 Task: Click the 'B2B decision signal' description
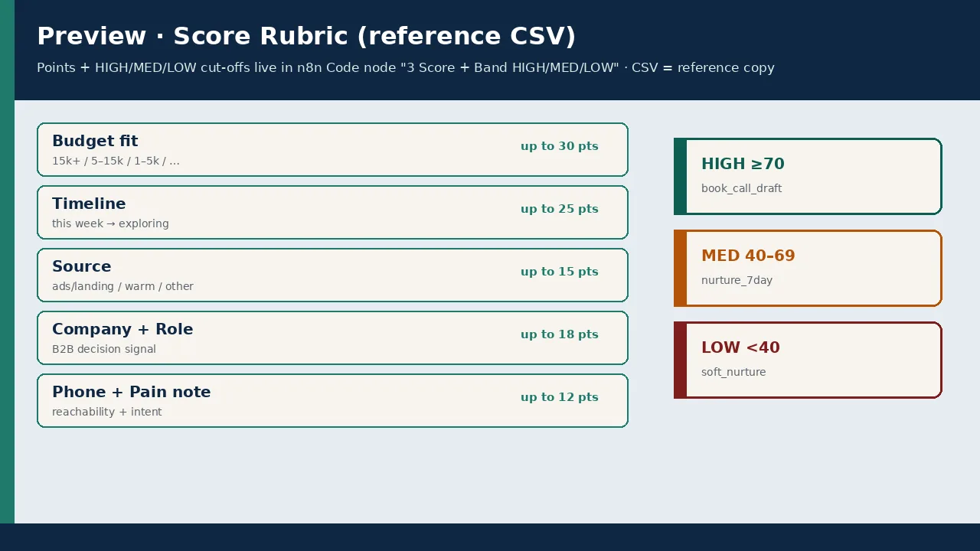click(x=104, y=349)
